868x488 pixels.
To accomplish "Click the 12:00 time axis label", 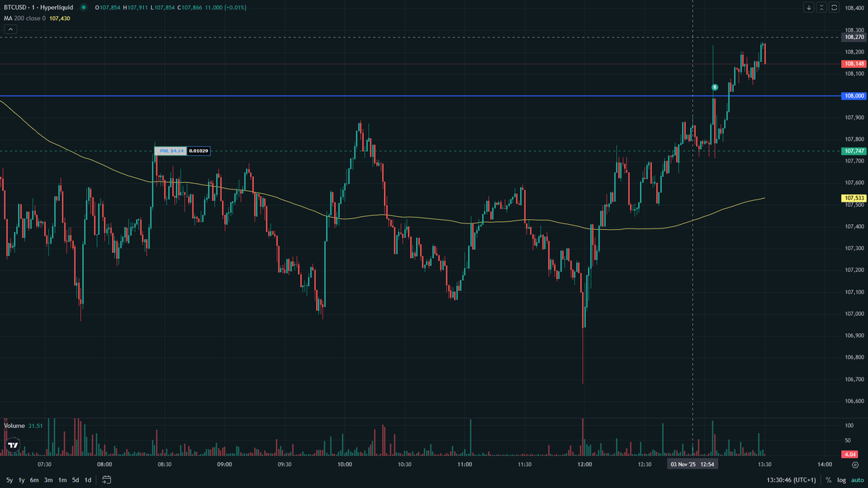I will pyautogui.click(x=584, y=464).
